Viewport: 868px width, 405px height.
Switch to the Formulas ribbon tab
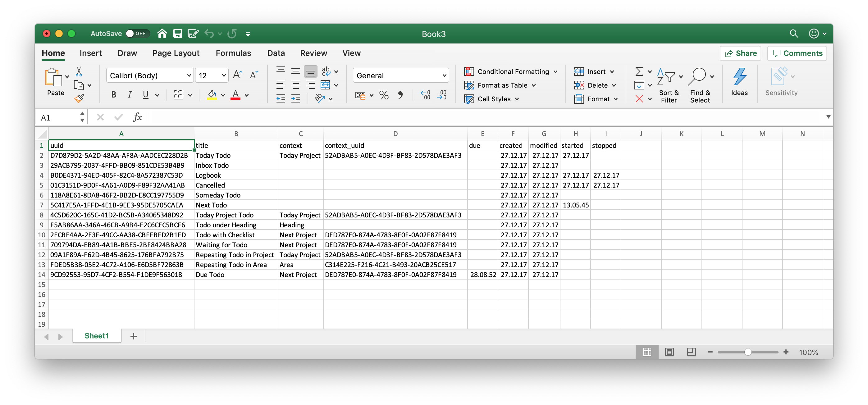[x=233, y=53]
